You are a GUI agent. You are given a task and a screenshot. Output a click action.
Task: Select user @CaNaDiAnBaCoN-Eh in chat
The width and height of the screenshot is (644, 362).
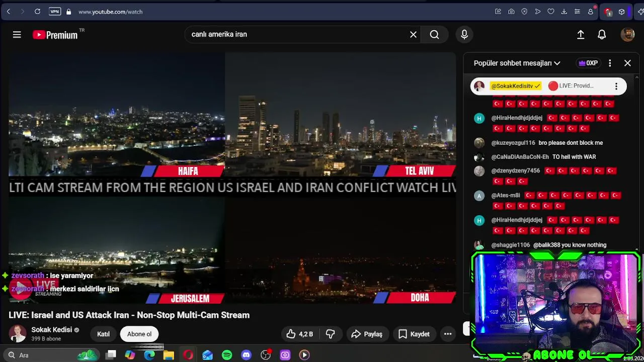coord(520,157)
